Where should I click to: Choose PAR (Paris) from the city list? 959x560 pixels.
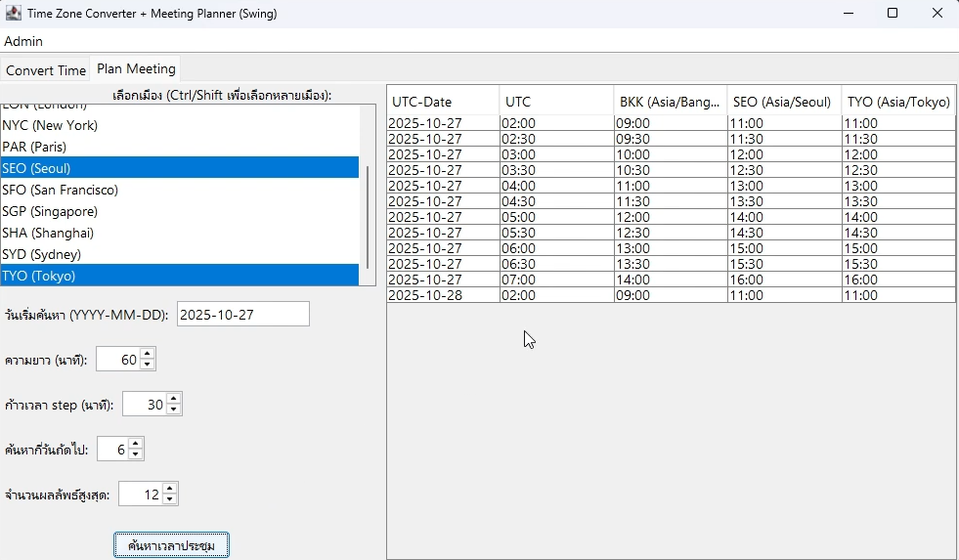(x=36, y=147)
